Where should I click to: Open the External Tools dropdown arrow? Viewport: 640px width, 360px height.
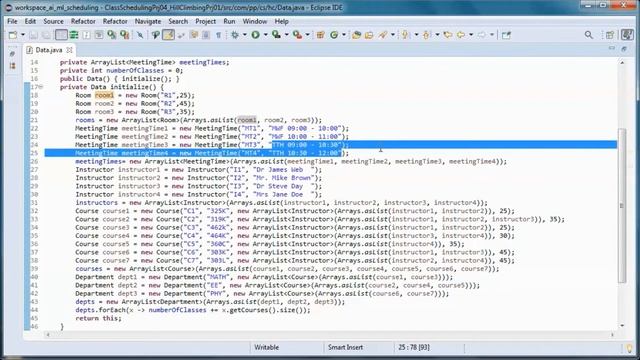(307, 35)
